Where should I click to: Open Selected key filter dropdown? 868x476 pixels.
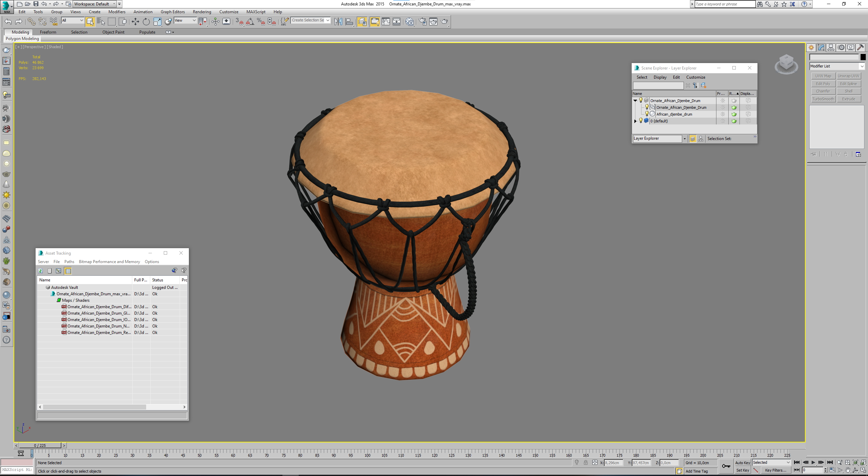771,462
